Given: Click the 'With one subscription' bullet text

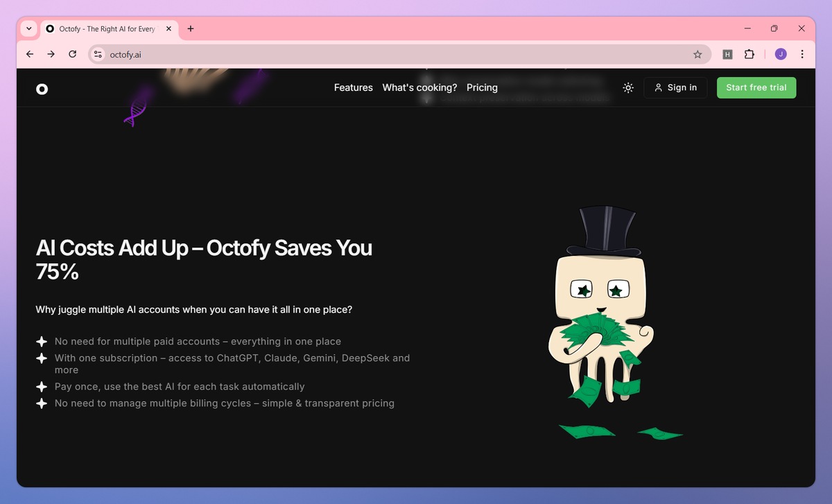Looking at the screenshot, I should (x=232, y=364).
